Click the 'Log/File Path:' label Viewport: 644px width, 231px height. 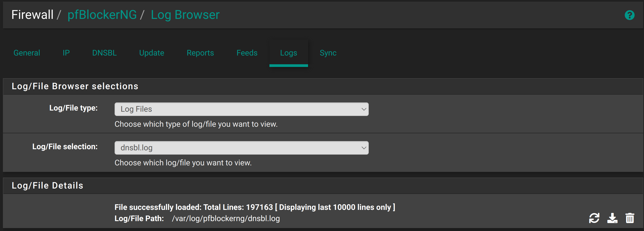(139, 218)
